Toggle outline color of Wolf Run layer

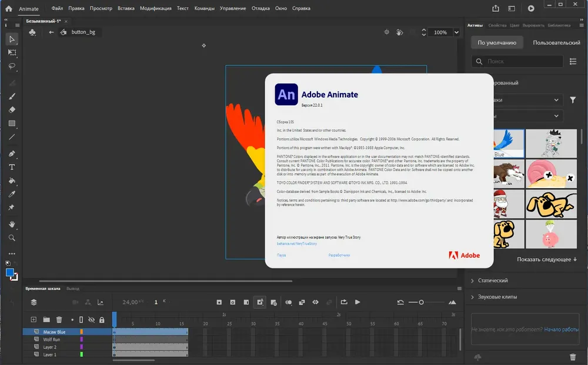coord(81,340)
